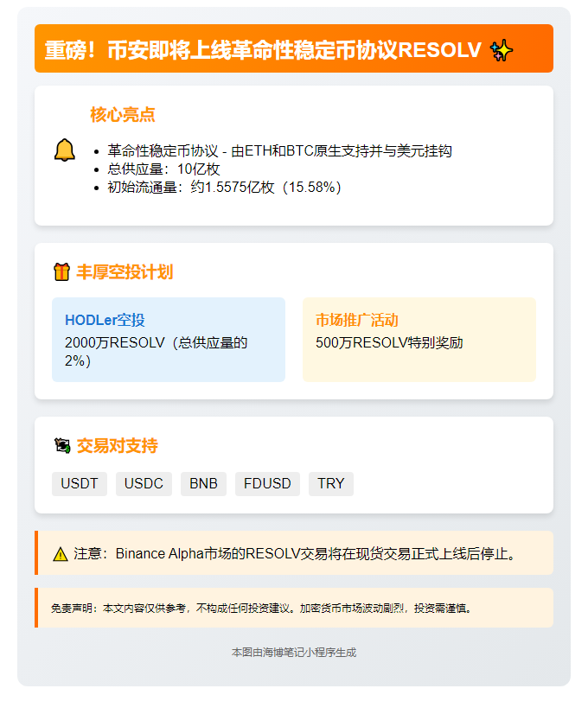Click the warning triangle icon before 注意
This screenshot has height=714, width=588.
pyautogui.click(x=61, y=554)
